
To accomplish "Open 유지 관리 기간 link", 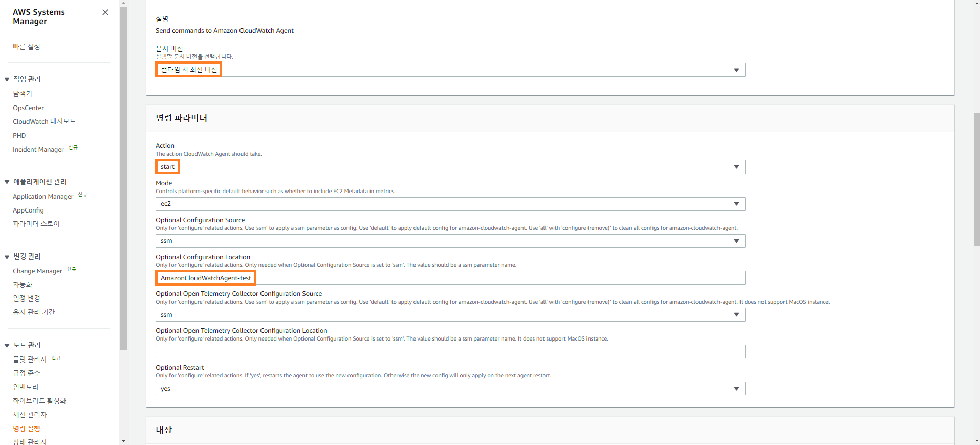I will pyautogui.click(x=34, y=312).
